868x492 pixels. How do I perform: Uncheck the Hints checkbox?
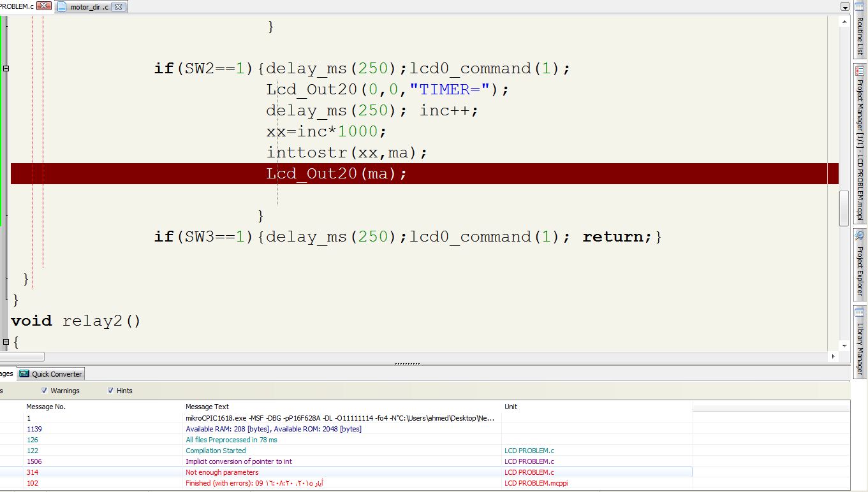point(110,391)
